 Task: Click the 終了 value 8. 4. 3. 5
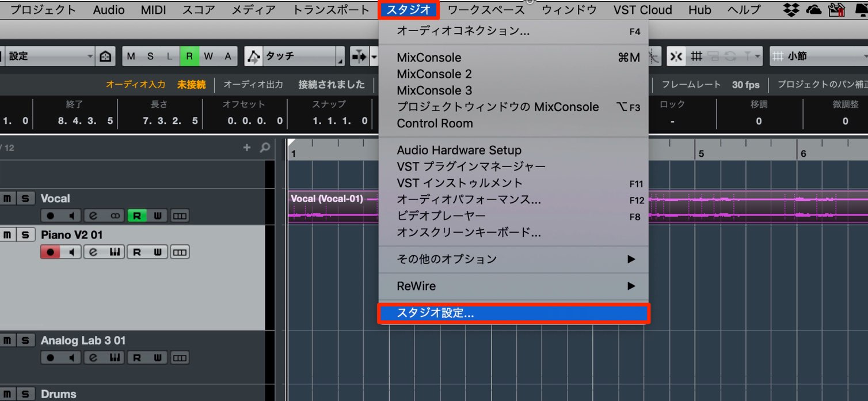point(86,121)
